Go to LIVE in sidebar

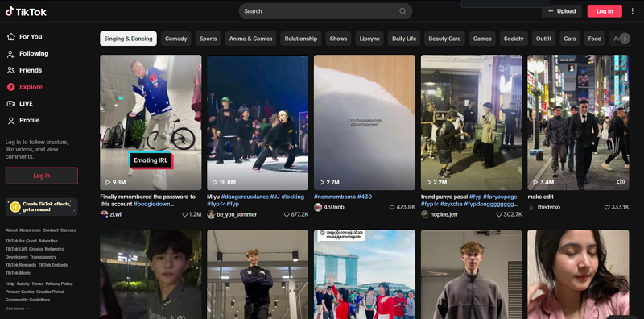coord(25,104)
